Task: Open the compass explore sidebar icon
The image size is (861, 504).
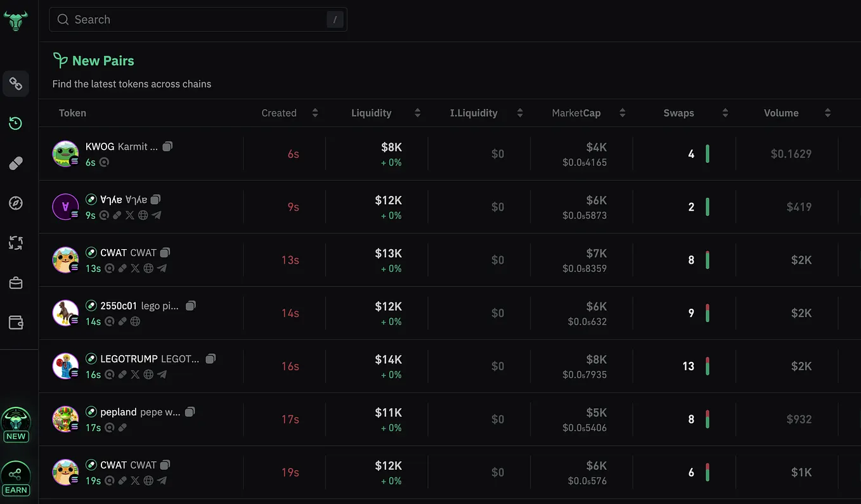Action: pos(16,203)
